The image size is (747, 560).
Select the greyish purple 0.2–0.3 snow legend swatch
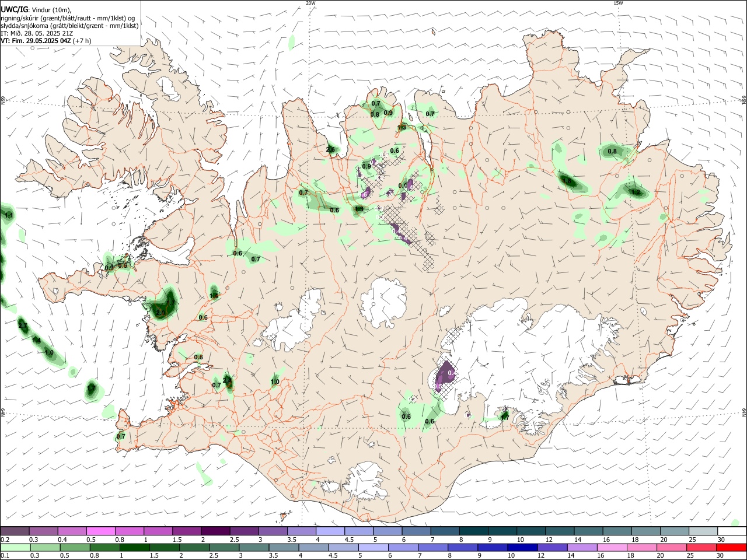[15, 531]
